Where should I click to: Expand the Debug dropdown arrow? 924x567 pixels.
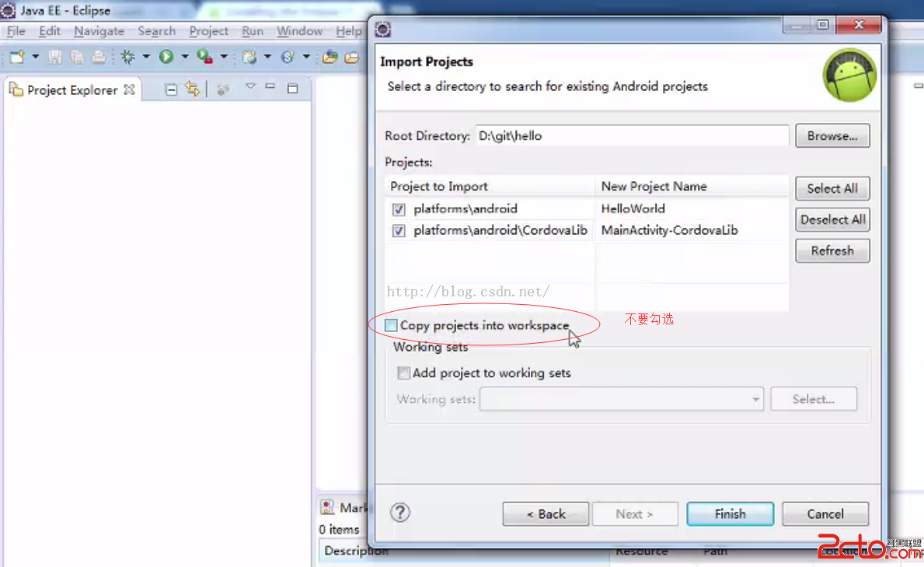(x=146, y=57)
